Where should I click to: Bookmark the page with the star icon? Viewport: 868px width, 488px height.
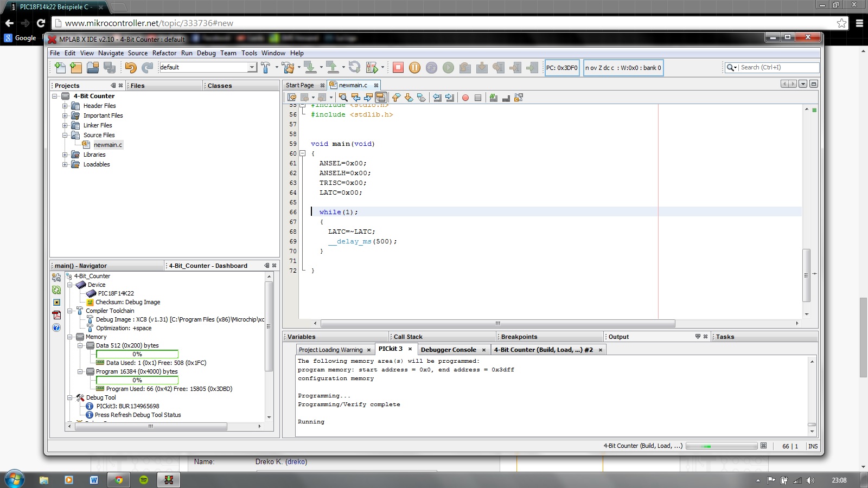point(841,23)
